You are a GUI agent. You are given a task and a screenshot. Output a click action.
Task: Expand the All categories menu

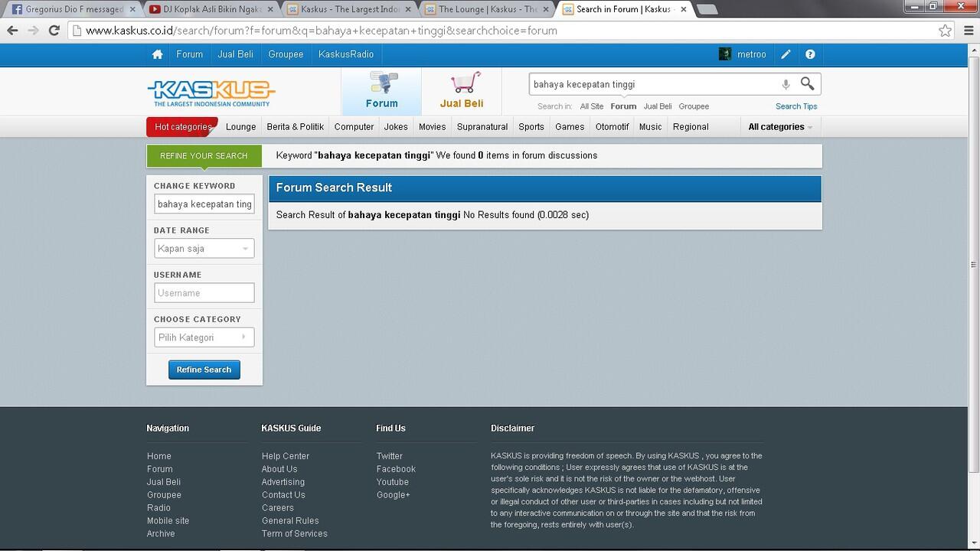[x=780, y=127]
